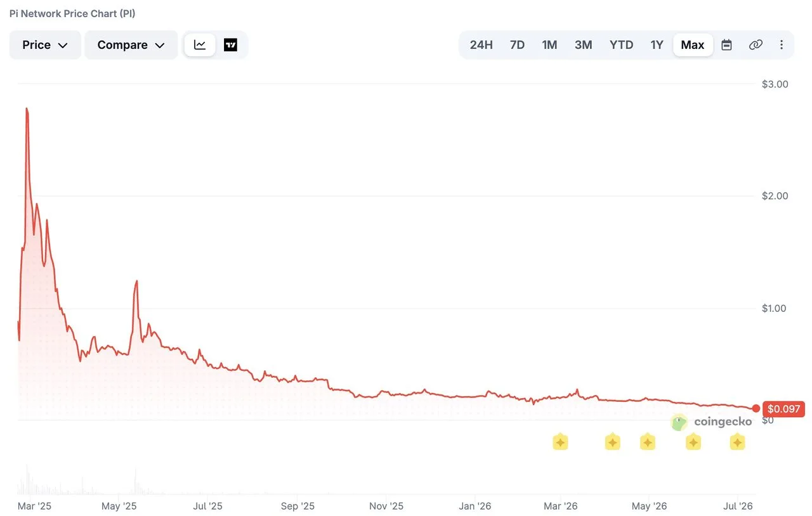This screenshot has width=812, height=516.
Task: Select the 1M time range
Action: coord(549,45)
